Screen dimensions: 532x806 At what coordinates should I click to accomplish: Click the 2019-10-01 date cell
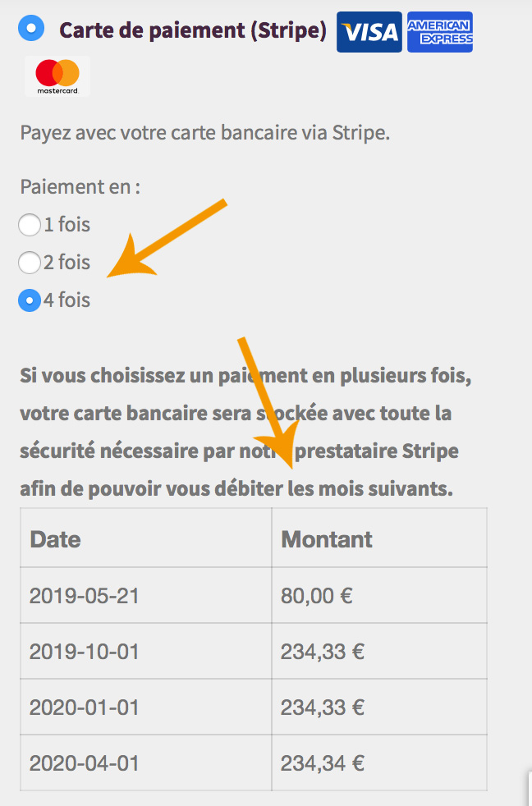pyautogui.click(x=146, y=651)
